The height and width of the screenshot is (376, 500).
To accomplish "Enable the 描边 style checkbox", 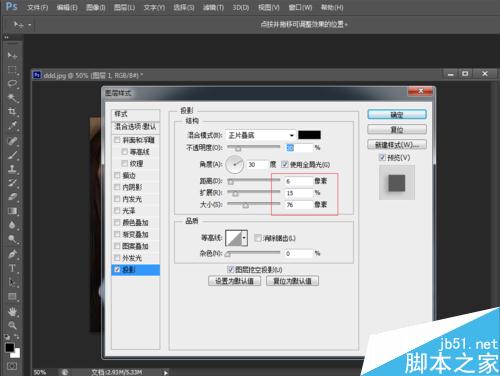I will tap(117, 175).
